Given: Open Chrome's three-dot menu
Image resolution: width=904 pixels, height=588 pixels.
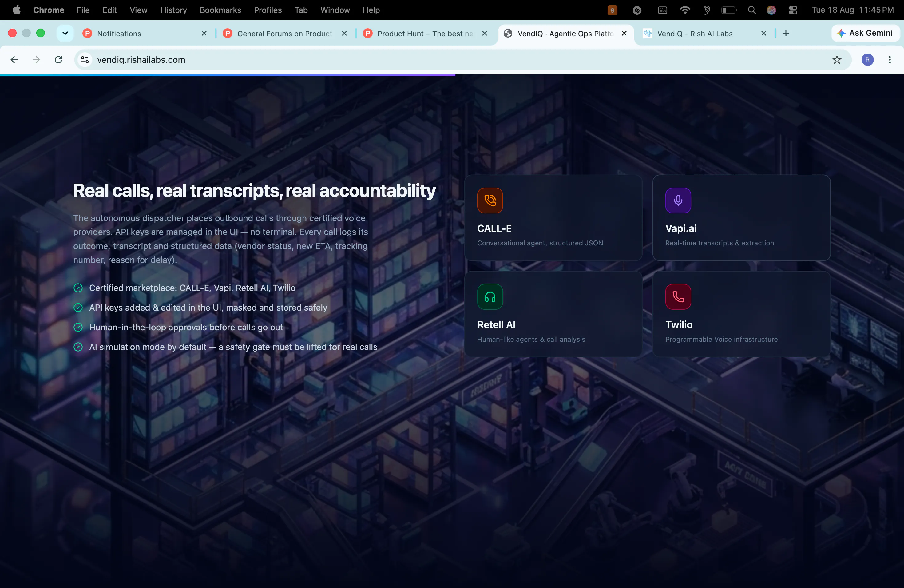Looking at the screenshot, I should (x=890, y=60).
